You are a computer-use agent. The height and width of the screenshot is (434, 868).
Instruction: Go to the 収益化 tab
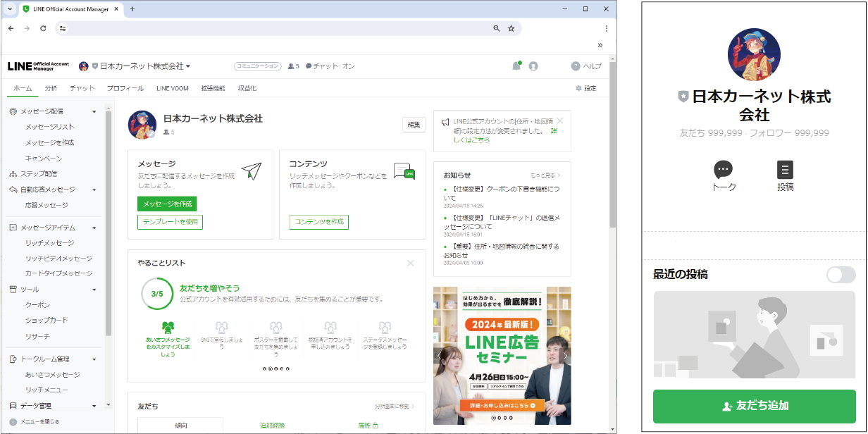point(247,88)
